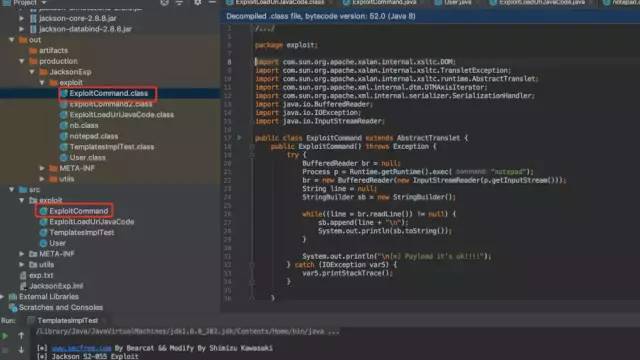Open User.class in production exploit folder
Viewport: 640px width, 360px height.
coord(87,158)
